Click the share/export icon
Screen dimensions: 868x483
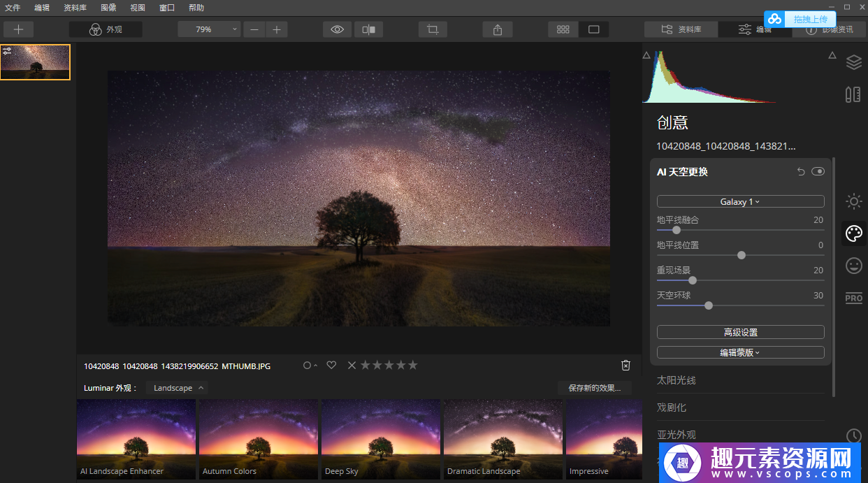(x=497, y=29)
